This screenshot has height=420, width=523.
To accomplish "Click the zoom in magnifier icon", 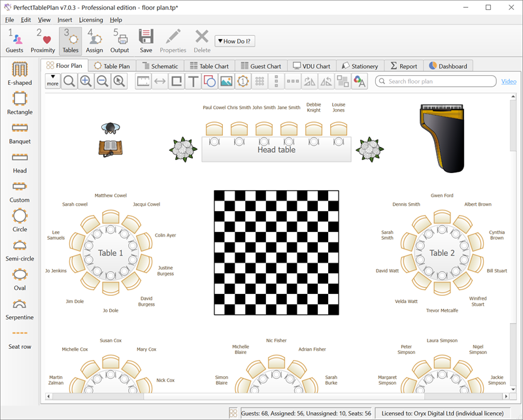I will (86, 82).
